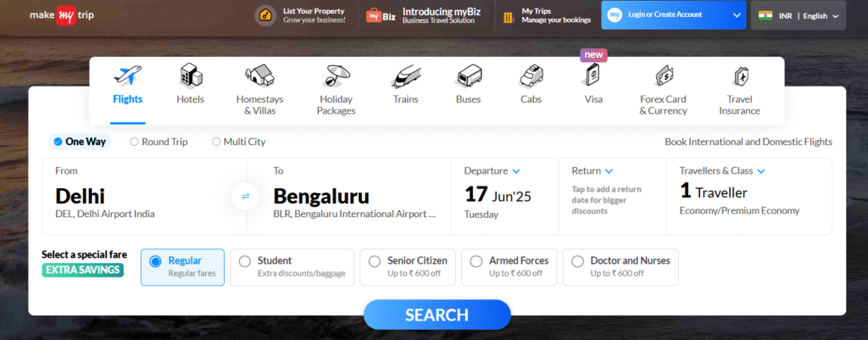Edit the From city Delhi field

[144, 196]
